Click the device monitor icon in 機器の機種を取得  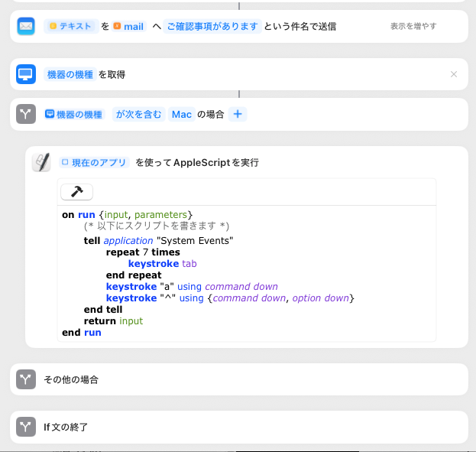click(x=26, y=74)
